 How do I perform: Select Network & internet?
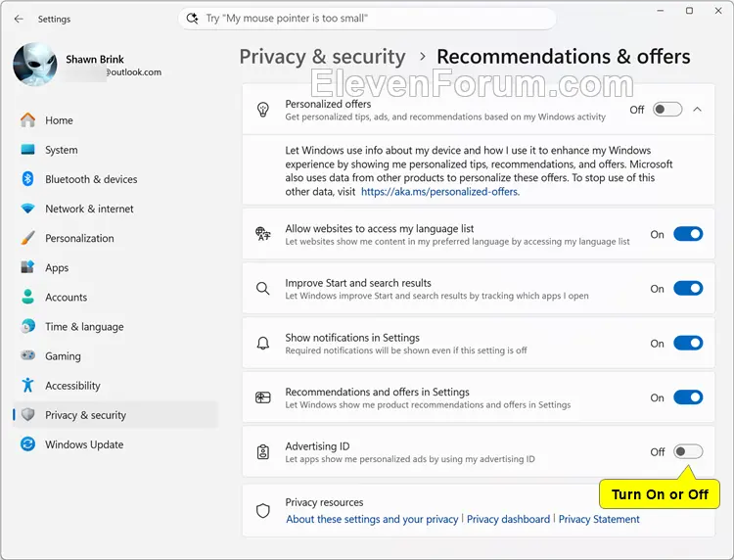click(115, 209)
